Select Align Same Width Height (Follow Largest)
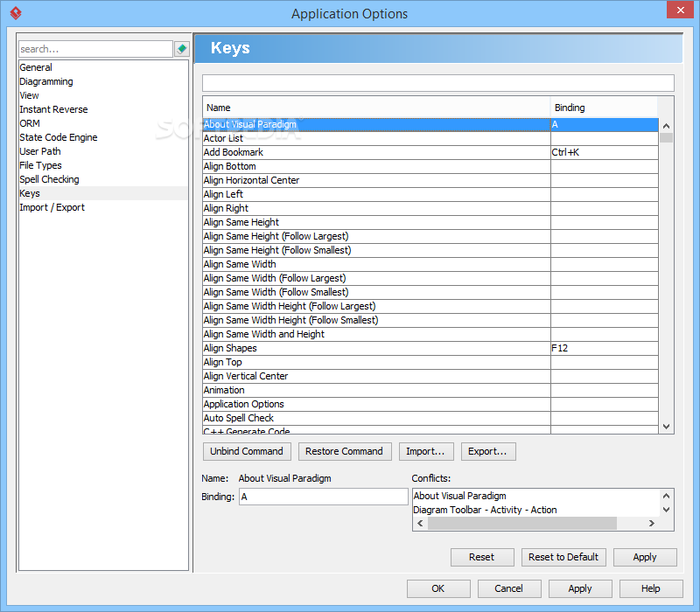 coord(430,306)
